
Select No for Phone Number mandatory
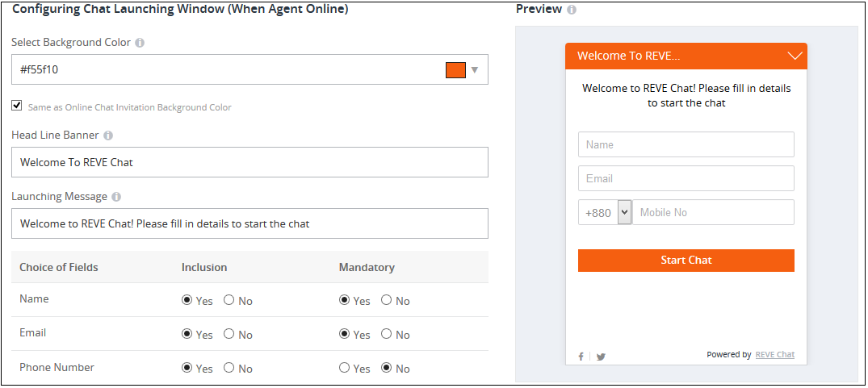coord(387,368)
